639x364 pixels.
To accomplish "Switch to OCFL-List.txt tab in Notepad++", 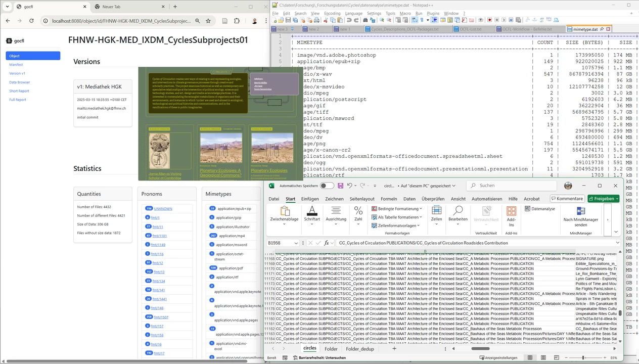I will tap(470, 29).
